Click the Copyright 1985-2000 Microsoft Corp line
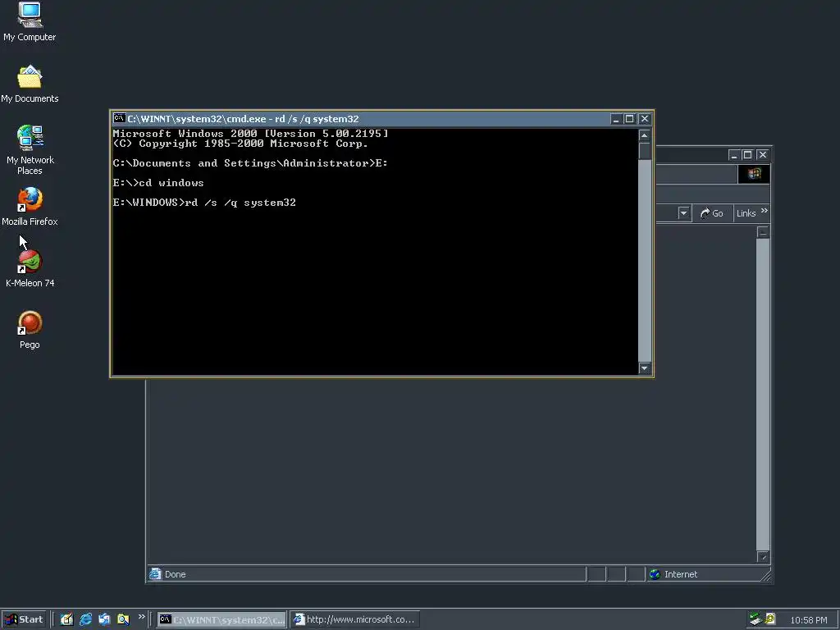Screen dimensions: 840x630 coord(240,144)
